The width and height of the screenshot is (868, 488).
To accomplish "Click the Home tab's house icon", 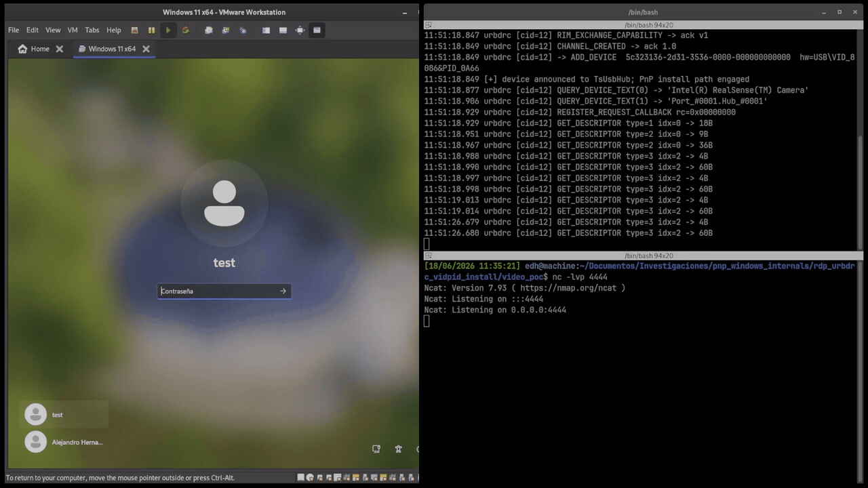I will [x=23, y=49].
